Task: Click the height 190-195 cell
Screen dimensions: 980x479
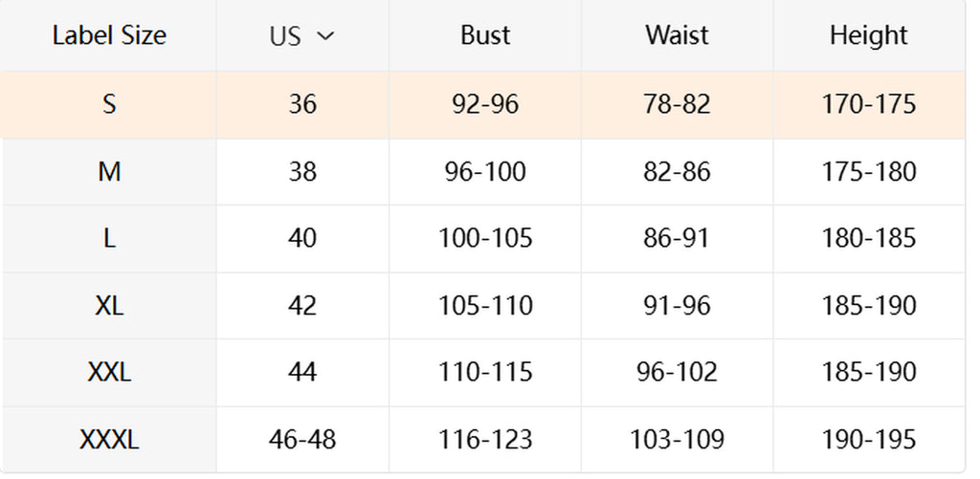Action: [869, 440]
